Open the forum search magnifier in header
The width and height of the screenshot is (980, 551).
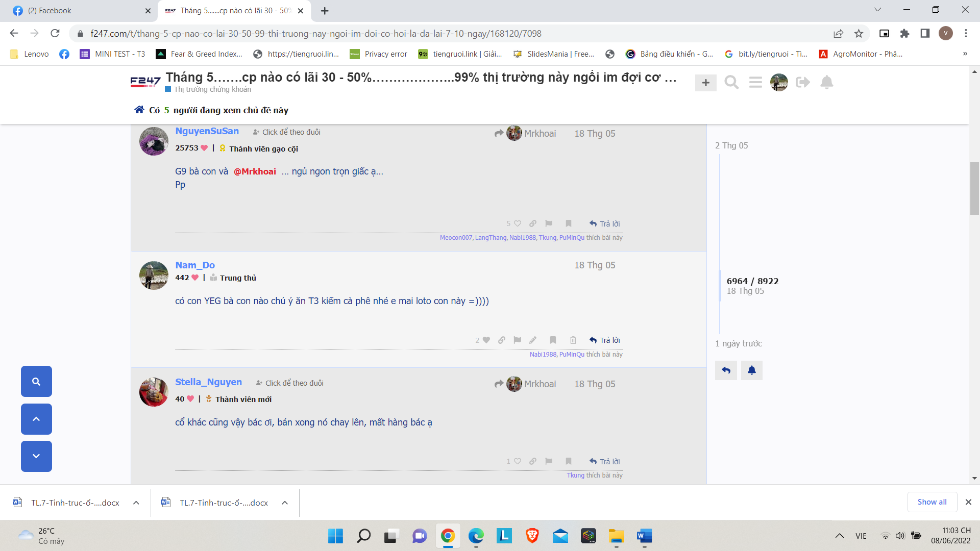pyautogui.click(x=731, y=82)
